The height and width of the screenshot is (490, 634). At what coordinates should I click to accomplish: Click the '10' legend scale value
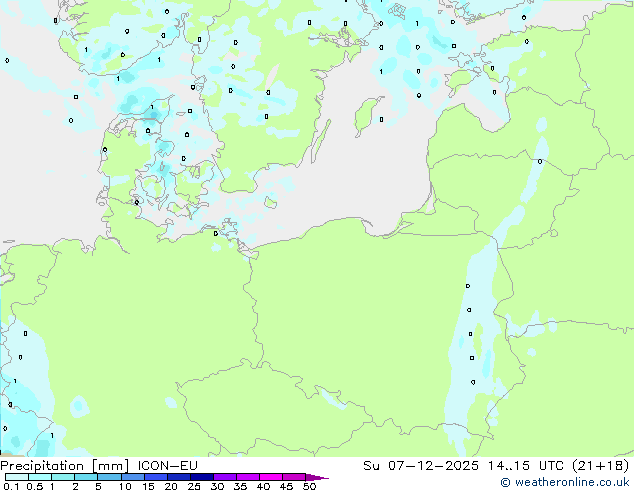point(125,486)
